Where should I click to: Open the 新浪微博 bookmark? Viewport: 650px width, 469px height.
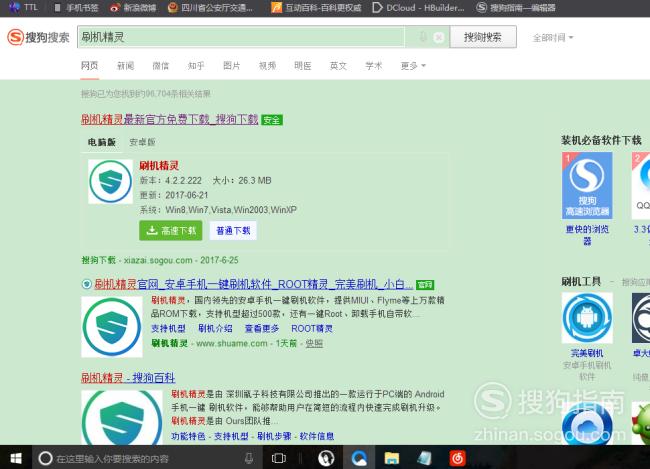[133, 7]
